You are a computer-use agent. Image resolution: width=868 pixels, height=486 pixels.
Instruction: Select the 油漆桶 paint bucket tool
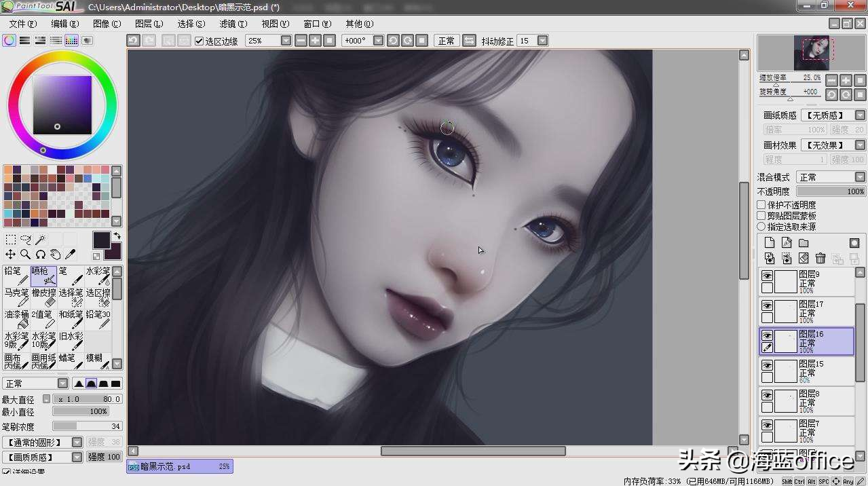(16, 319)
